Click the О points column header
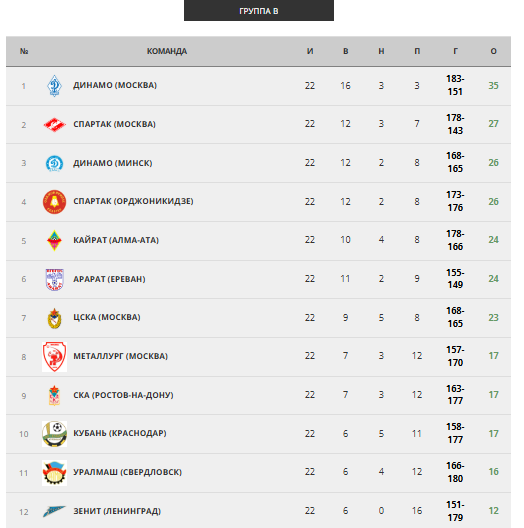Screen dimensions: 524x528 click(x=493, y=51)
